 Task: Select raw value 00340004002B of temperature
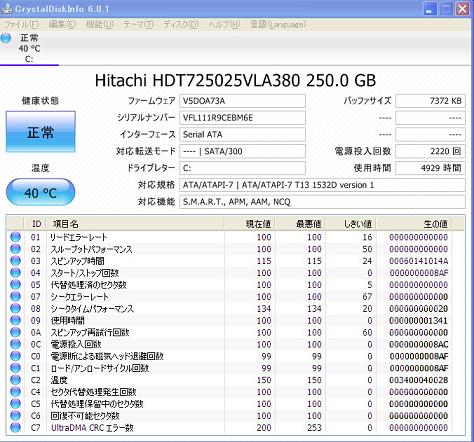pyautogui.click(x=419, y=380)
